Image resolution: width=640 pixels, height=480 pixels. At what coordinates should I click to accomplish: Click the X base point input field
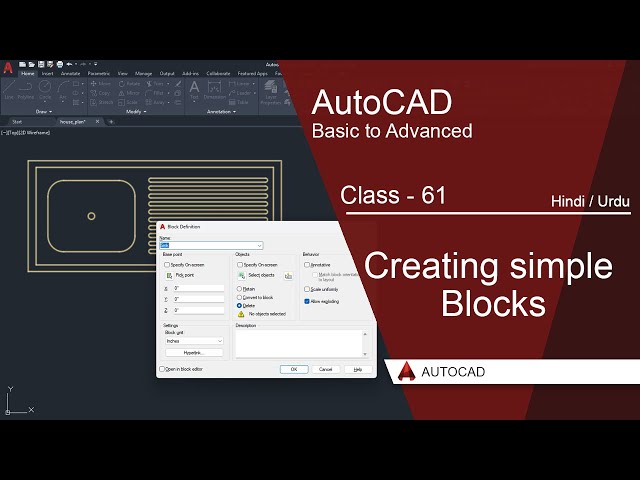pyautogui.click(x=198, y=288)
